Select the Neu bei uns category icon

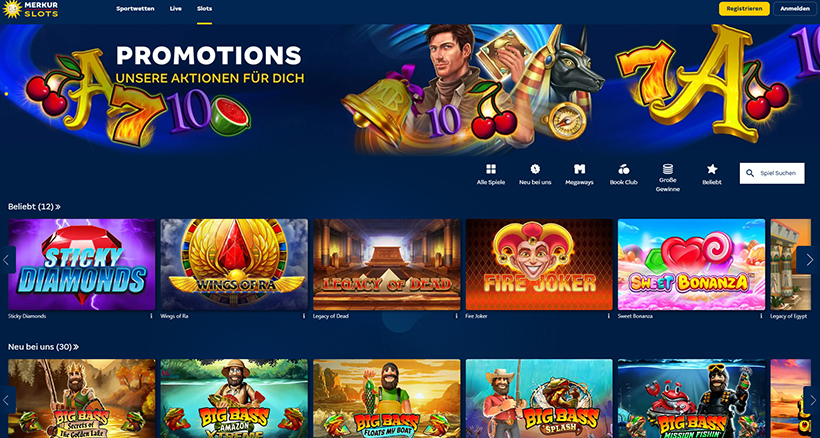[535, 169]
